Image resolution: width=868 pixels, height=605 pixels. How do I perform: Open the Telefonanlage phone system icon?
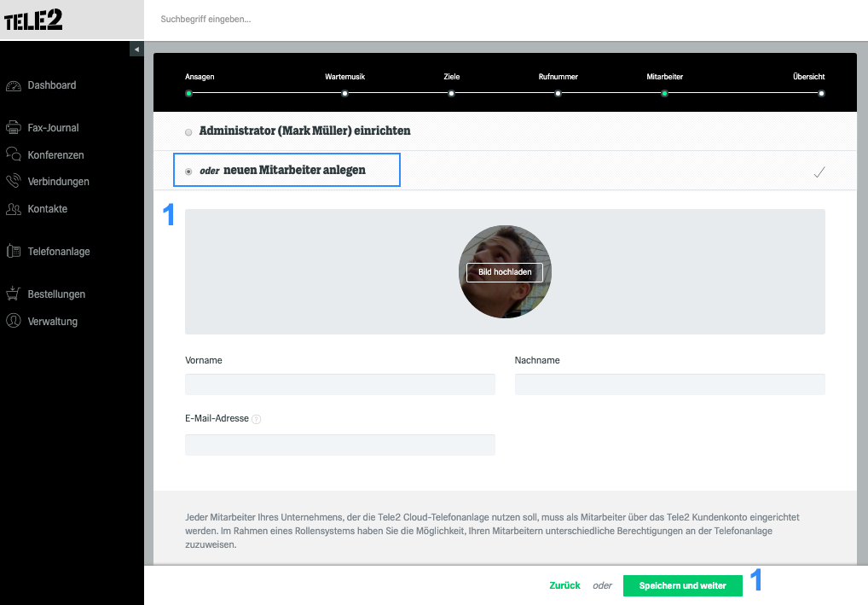(x=14, y=251)
